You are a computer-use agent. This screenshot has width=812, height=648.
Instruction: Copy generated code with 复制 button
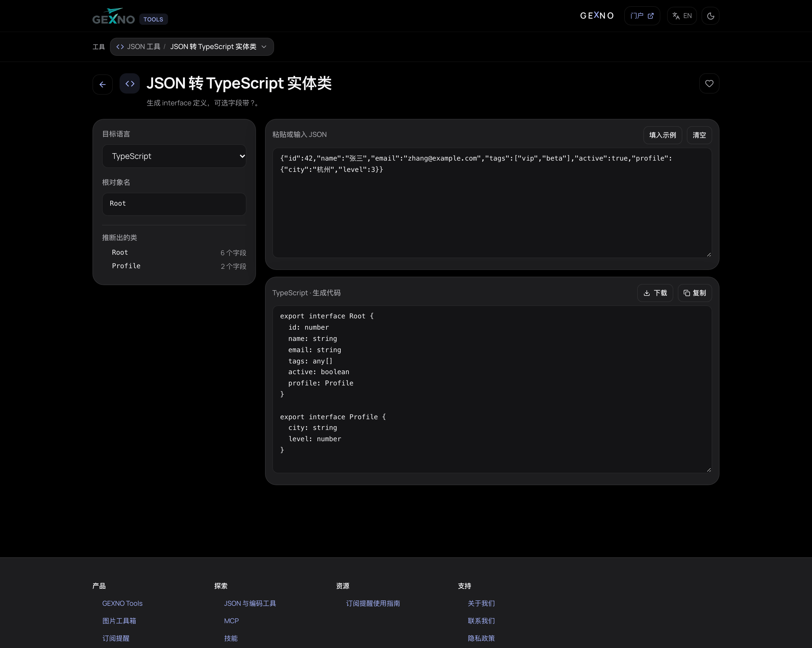click(694, 293)
